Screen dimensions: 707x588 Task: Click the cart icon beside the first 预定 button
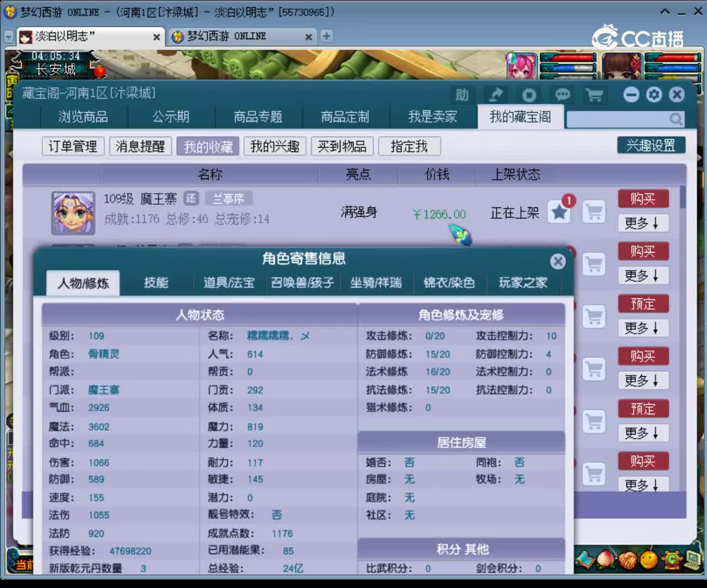pos(594,317)
